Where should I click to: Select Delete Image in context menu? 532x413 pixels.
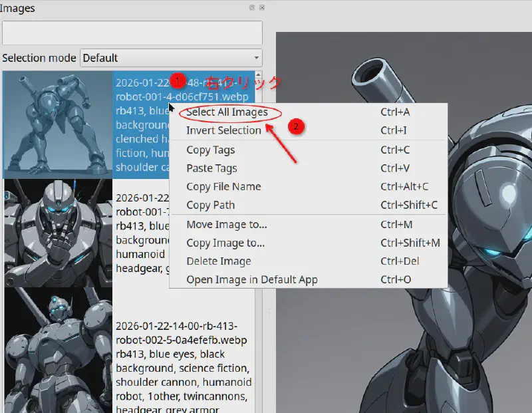pos(218,261)
